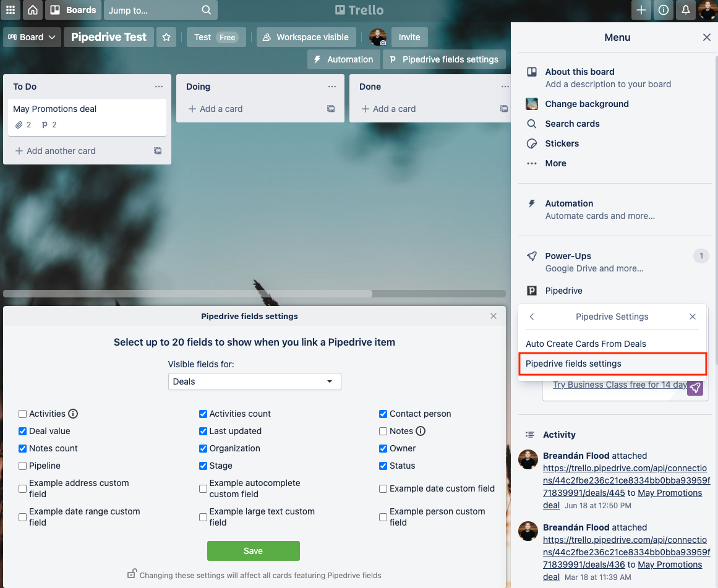Open the Boards button in header
This screenshot has width=718, height=588.
click(x=73, y=10)
